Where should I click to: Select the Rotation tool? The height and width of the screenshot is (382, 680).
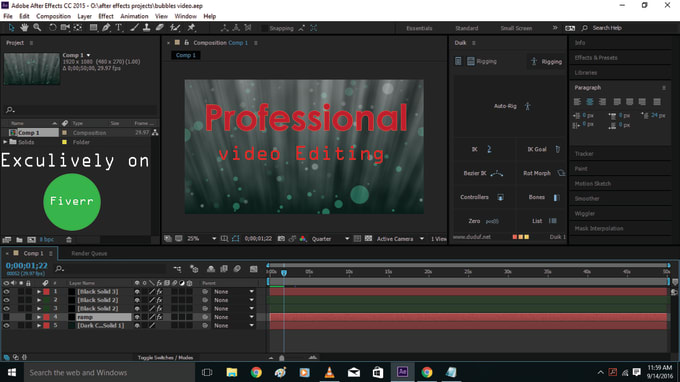(x=52, y=28)
